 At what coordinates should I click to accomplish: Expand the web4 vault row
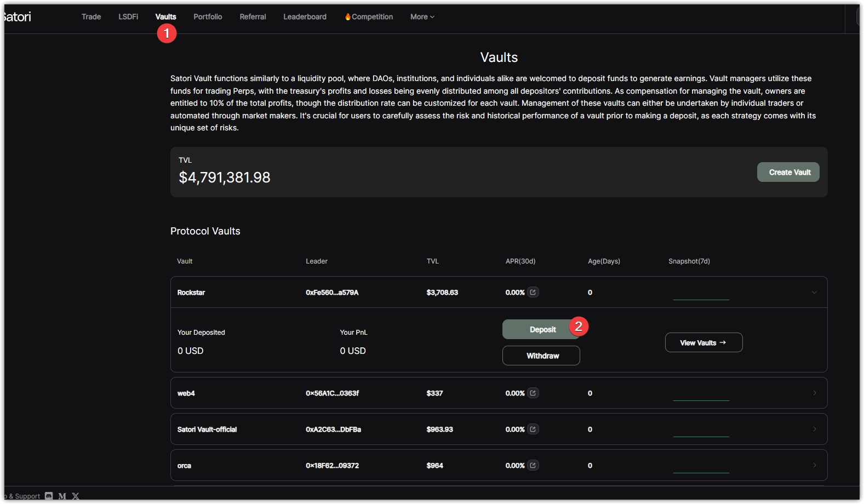tap(814, 393)
